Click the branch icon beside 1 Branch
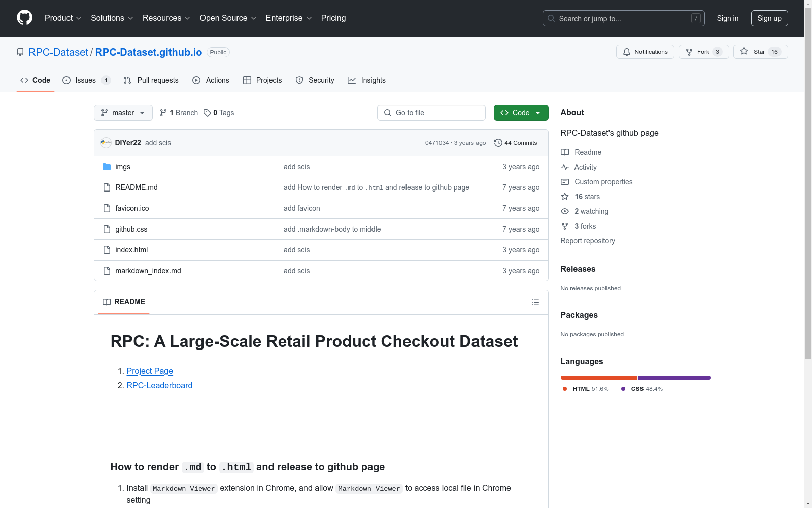This screenshot has width=812, height=508. (x=163, y=113)
